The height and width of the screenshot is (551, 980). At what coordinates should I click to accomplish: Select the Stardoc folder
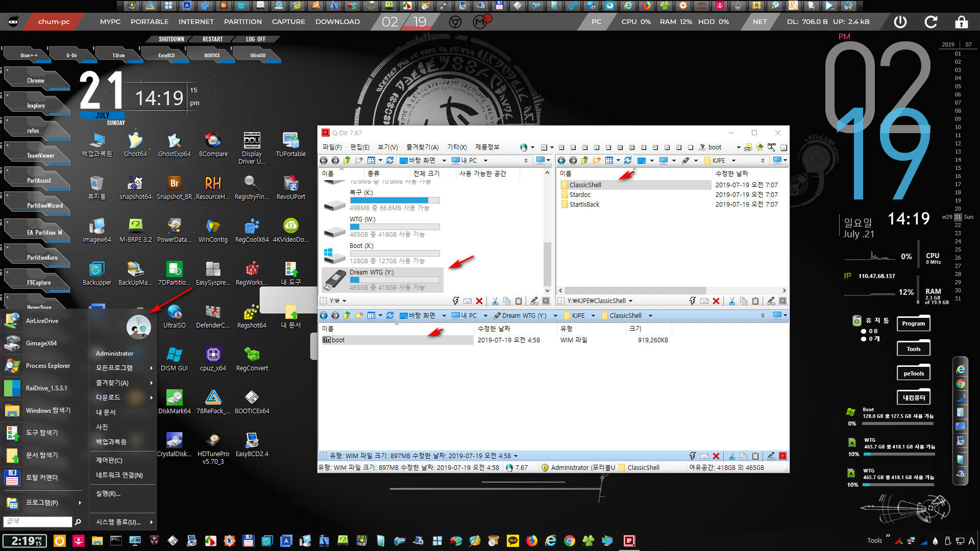point(580,194)
